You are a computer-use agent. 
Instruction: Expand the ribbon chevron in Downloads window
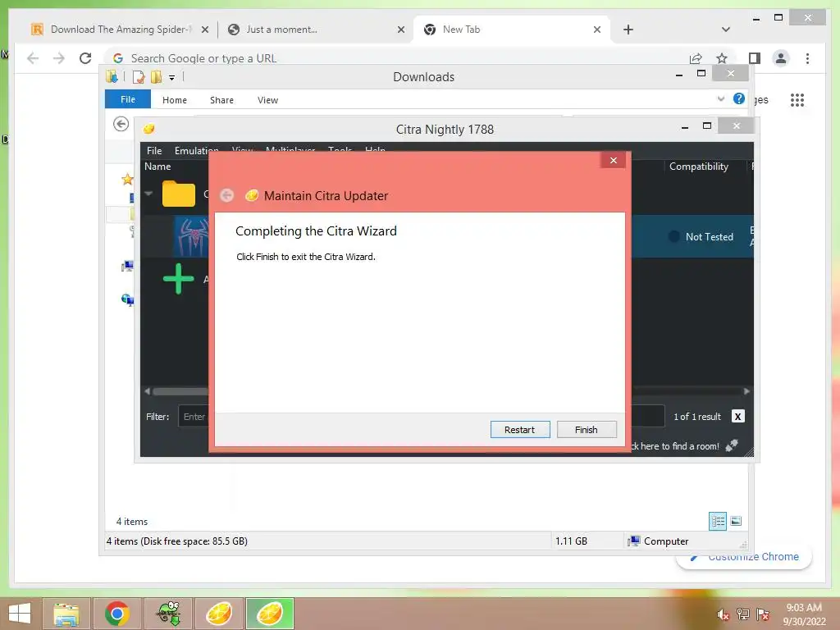coord(721,98)
